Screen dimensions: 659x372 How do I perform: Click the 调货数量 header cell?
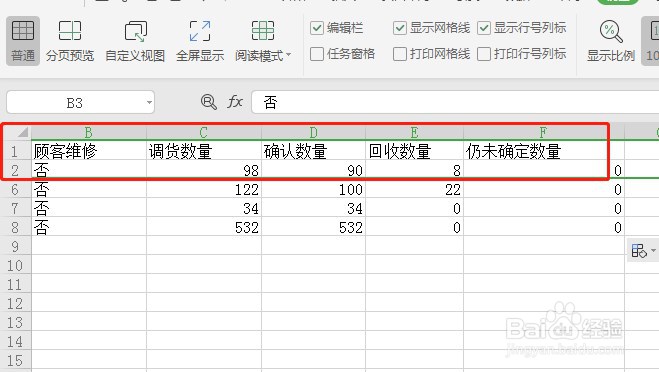[204, 150]
